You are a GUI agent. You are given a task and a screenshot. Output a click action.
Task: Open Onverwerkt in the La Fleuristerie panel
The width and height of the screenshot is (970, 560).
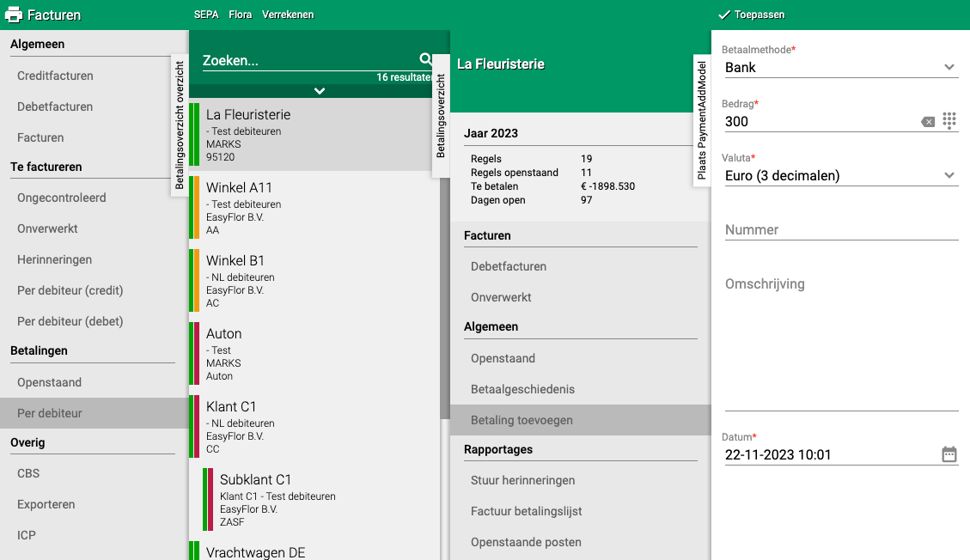[580, 297]
